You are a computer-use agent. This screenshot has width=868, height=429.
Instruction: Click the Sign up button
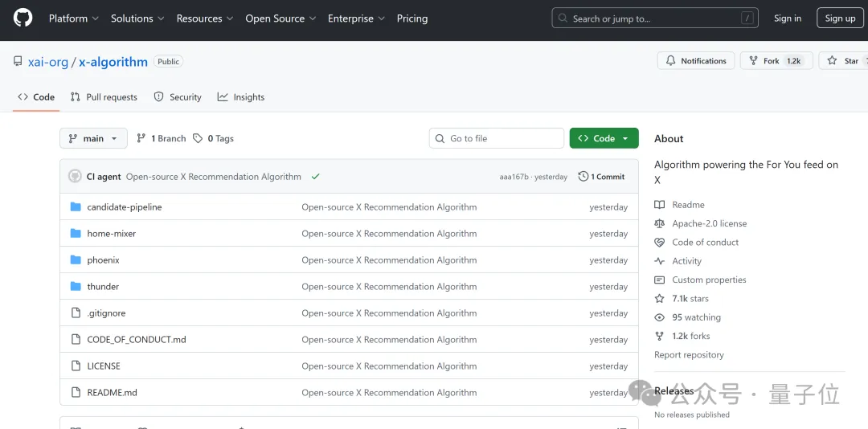[x=840, y=18]
